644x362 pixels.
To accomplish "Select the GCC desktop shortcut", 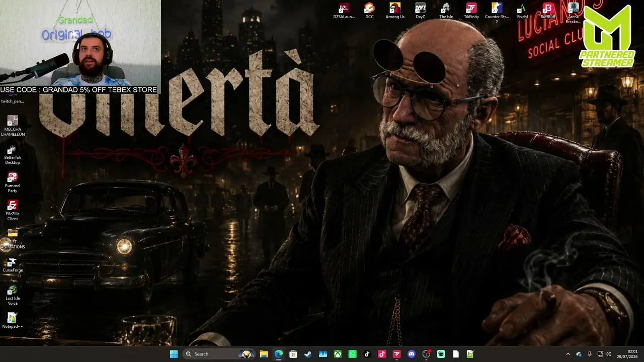I will 369,11.
